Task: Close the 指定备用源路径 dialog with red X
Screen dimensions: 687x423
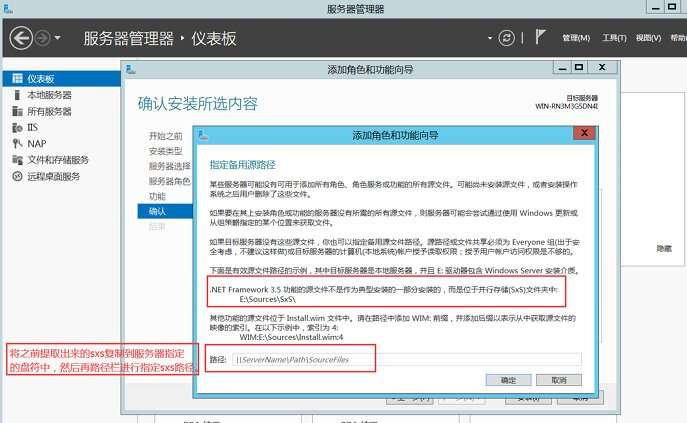Action: 584,133
